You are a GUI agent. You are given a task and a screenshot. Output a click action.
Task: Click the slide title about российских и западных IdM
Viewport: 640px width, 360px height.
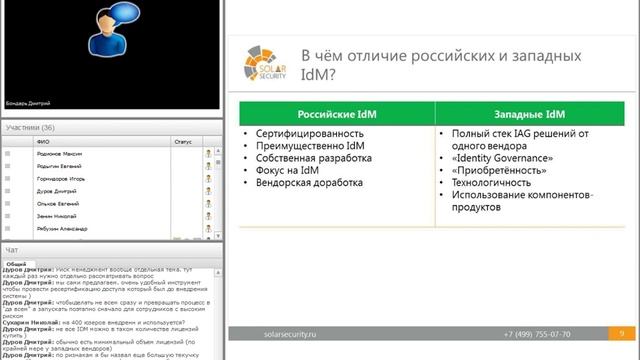click(441, 64)
